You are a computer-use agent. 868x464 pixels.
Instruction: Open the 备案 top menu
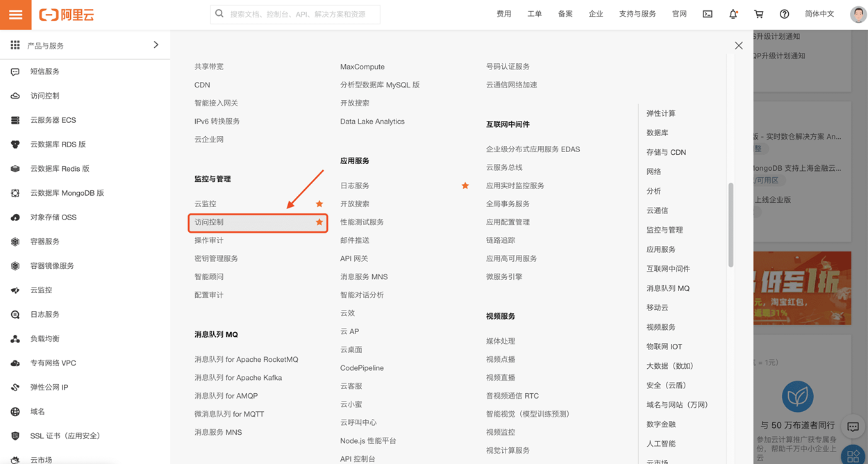(565, 14)
